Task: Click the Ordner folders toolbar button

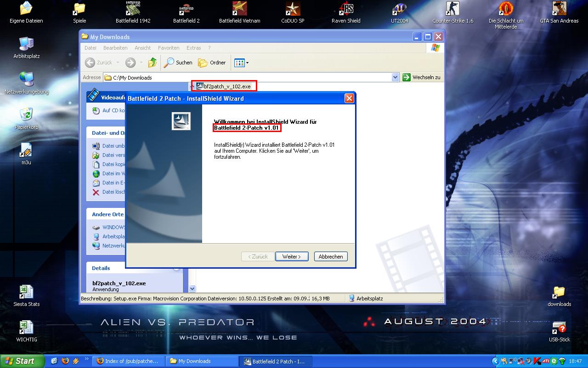Action: 212,63
